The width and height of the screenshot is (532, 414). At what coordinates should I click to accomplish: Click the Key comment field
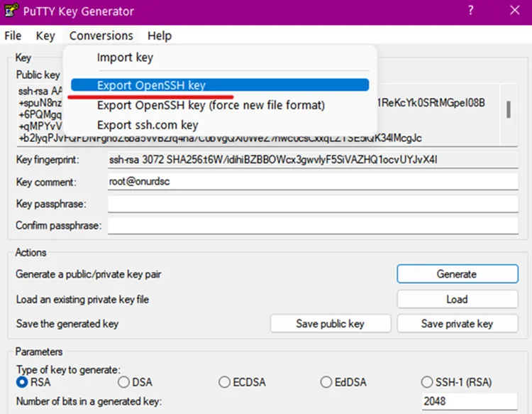tap(313, 182)
